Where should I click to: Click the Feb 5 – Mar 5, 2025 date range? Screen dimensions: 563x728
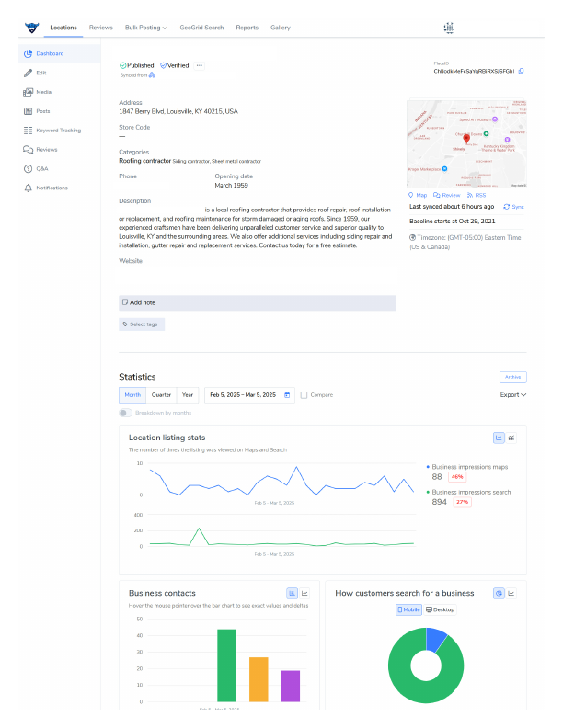click(x=249, y=395)
